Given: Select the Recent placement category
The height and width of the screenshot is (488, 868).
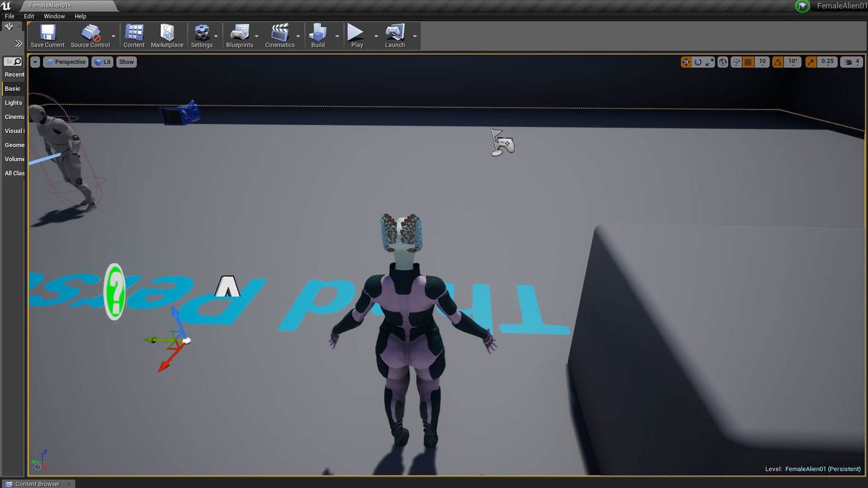Looking at the screenshot, I should [x=14, y=75].
